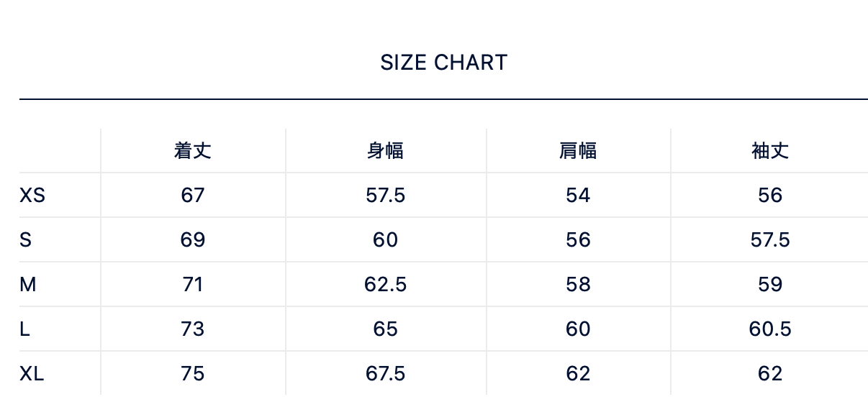Click the M 肩幅 value 58
The width and height of the screenshot is (868, 407).
[x=578, y=284]
